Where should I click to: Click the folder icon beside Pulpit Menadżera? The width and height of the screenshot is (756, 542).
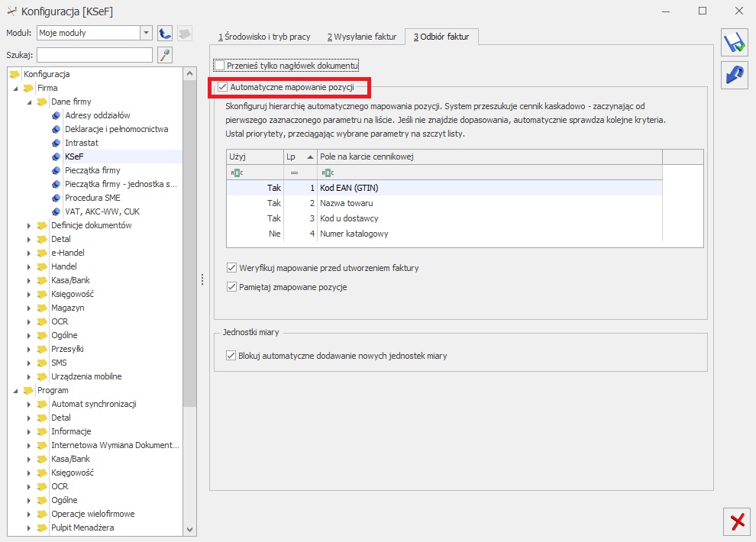tap(43, 528)
